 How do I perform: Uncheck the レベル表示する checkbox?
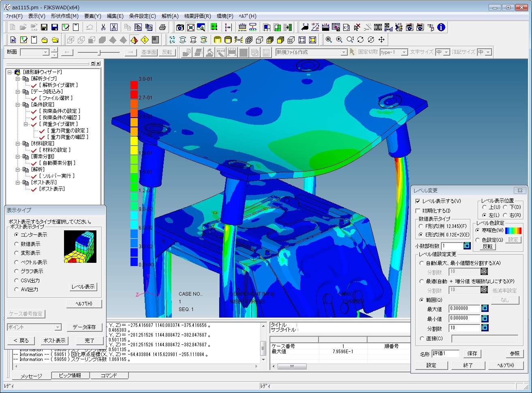click(418, 201)
